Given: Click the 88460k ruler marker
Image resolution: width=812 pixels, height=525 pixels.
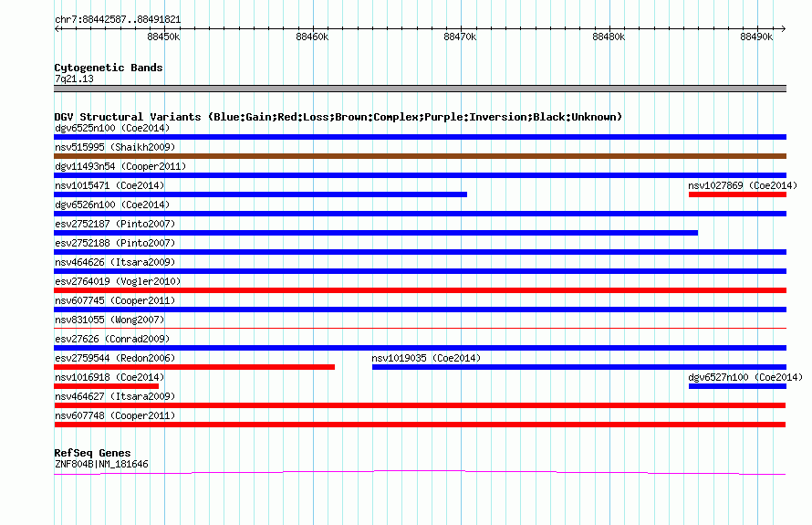Looking at the screenshot, I should 312,37.
